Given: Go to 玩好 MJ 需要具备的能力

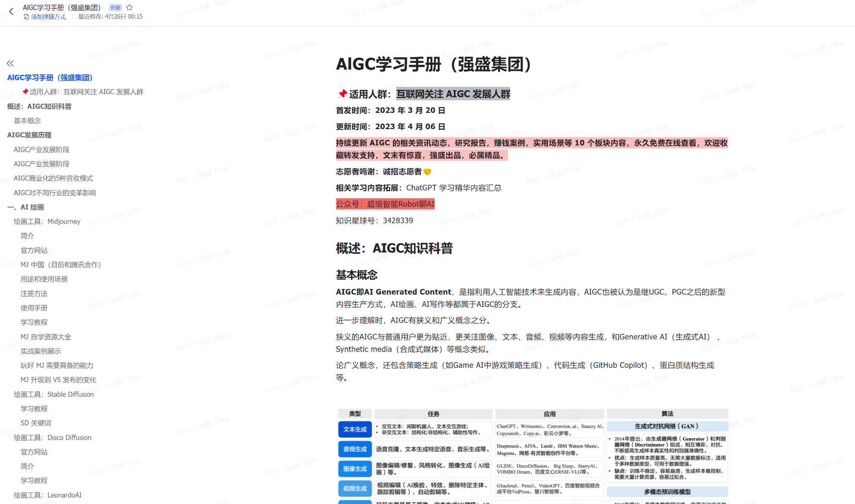Looking at the screenshot, I should click(57, 366).
